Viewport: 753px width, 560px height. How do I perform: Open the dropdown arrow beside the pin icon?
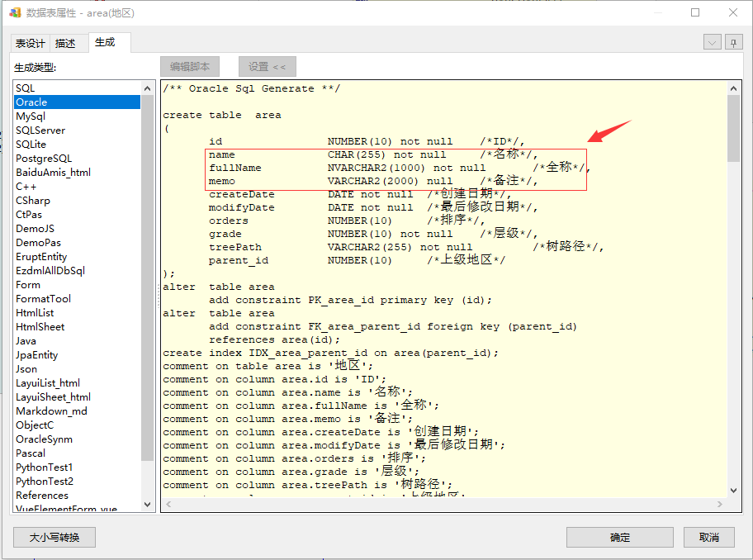[713, 42]
